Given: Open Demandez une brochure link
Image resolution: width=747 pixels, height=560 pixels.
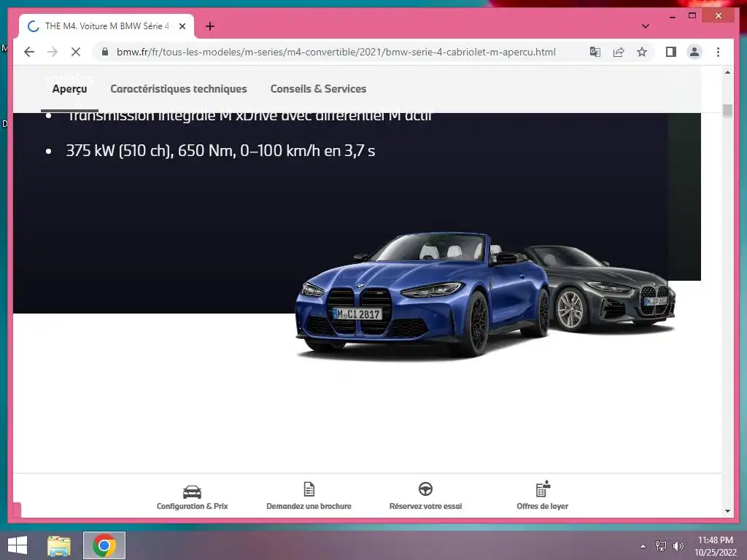Looking at the screenshot, I should pos(309,506).
